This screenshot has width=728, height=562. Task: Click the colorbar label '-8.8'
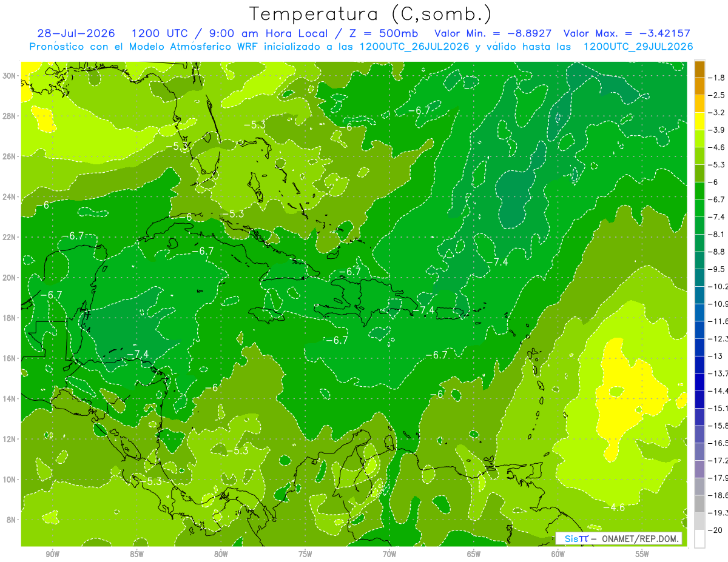point(718,252)
